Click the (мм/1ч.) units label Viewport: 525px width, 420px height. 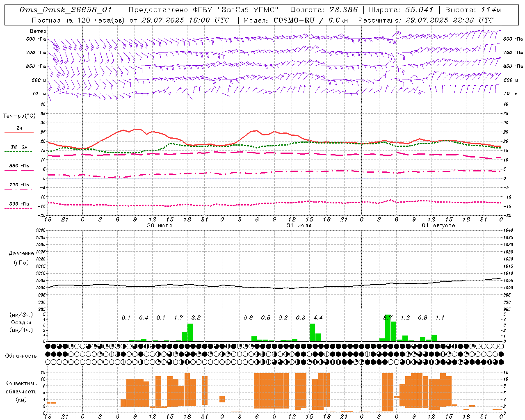(21, 330)
